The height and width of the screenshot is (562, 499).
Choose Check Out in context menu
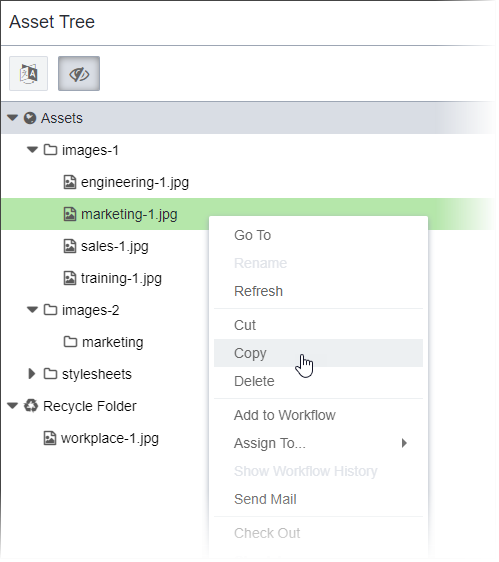(x=319, y=533)
